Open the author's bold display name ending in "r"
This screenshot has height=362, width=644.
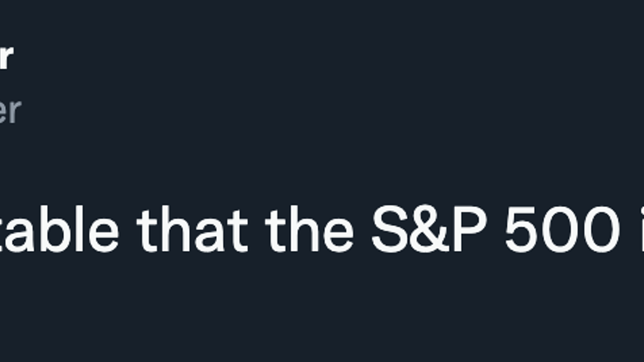[6, 56]
